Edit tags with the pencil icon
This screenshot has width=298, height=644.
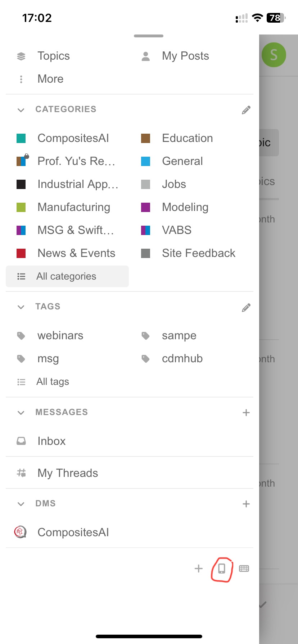[x=246, y=308]
